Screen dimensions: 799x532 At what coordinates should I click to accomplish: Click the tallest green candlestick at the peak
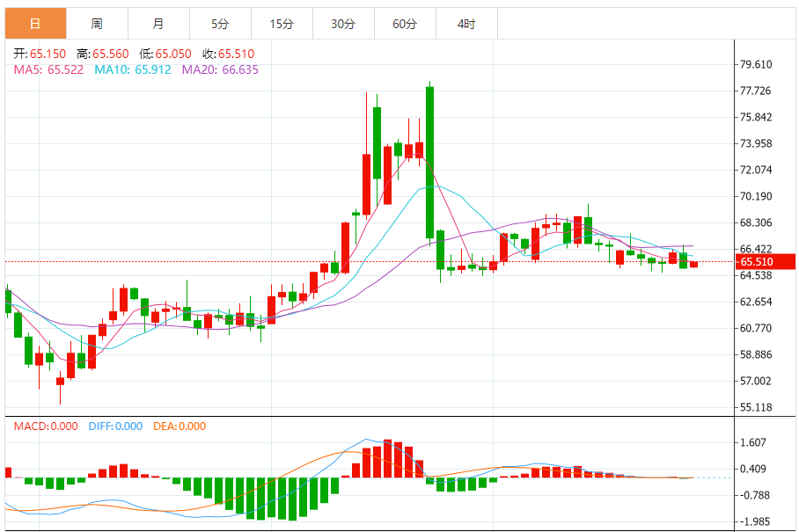pyautogui.click(x=429, y=163)
